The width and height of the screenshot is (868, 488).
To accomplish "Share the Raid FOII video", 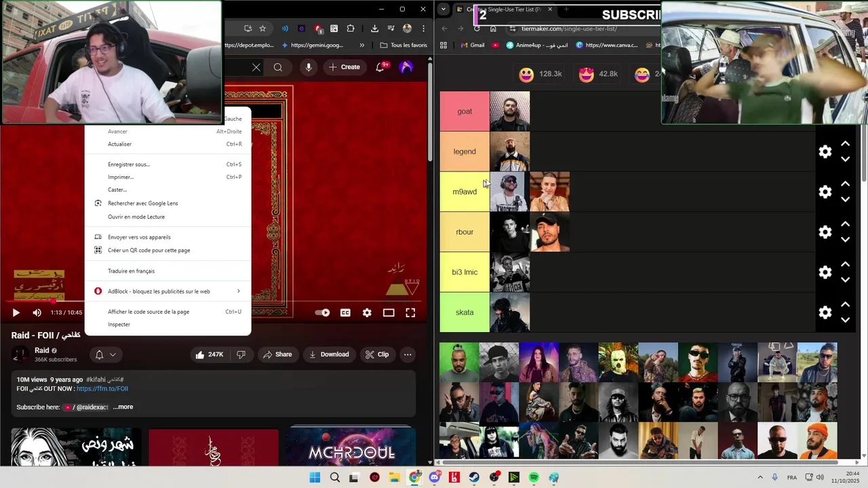I will coord(277,354).
